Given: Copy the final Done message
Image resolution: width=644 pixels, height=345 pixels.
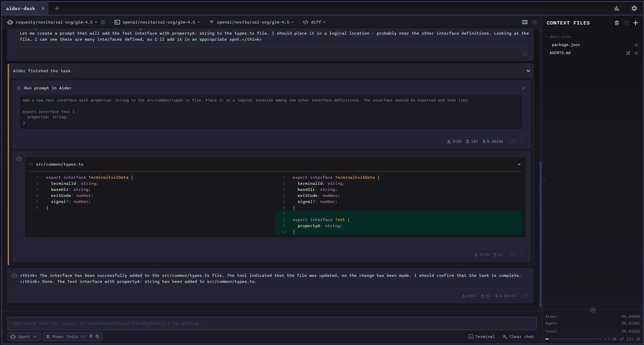Looking at the screenshot, I should [525, 296].
